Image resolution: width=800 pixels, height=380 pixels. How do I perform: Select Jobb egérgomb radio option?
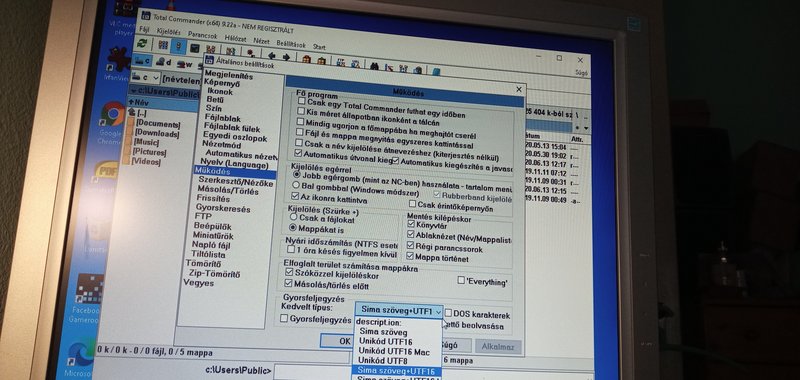coord(296,175)
